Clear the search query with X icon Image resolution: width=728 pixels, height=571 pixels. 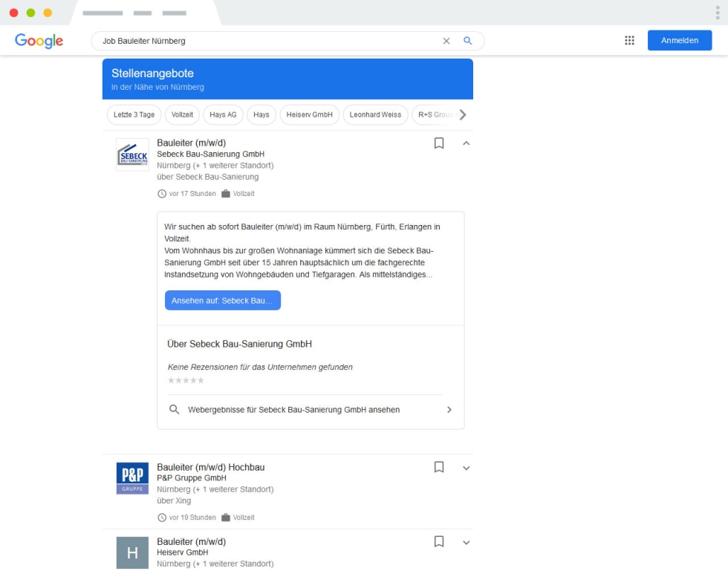(446, 41)
